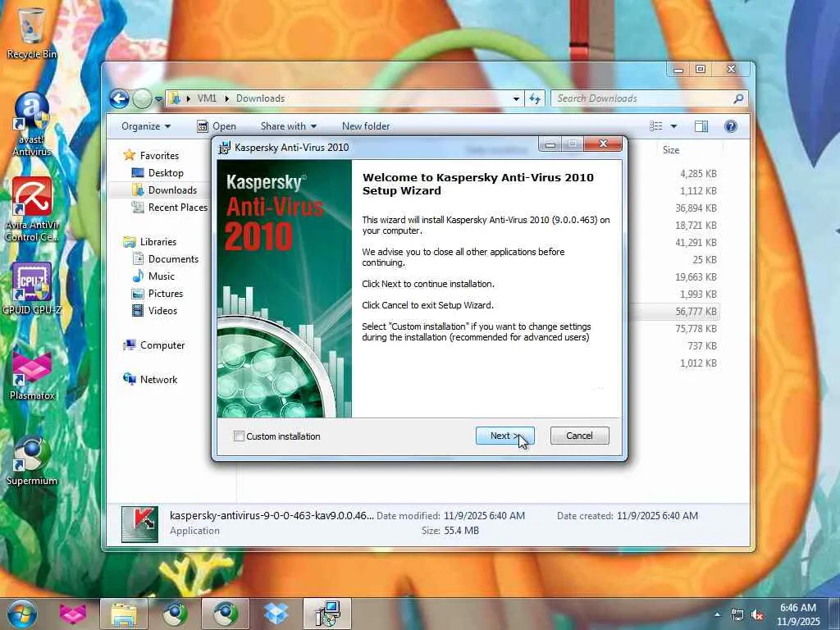The image size is (840, 630).
Task: Select the Plasmafox desktop shortcut
Action: tap(32, 375)
